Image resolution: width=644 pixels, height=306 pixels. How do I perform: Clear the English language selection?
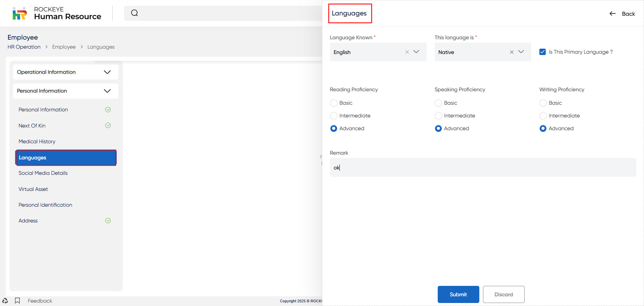407,52
